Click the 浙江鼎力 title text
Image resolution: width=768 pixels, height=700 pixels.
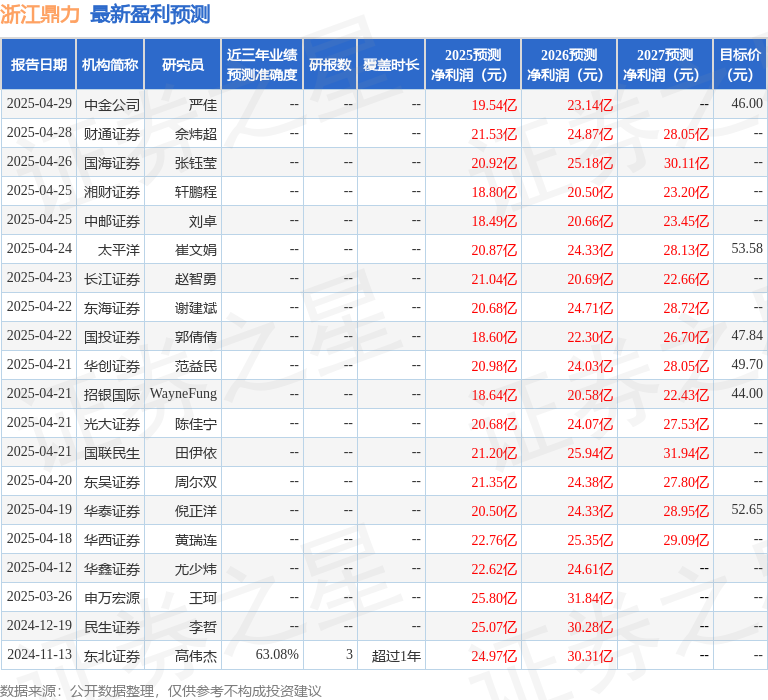40,14
